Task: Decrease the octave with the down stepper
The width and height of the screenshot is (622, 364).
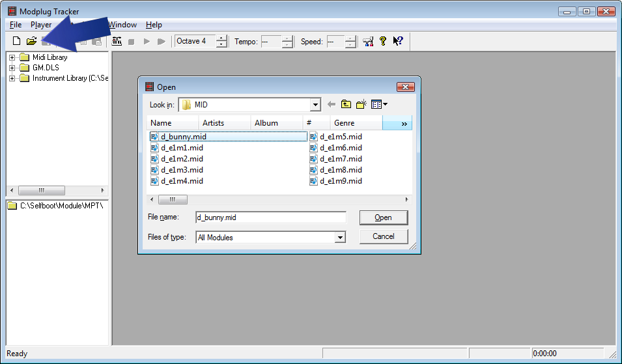Action: coord(221,44)
